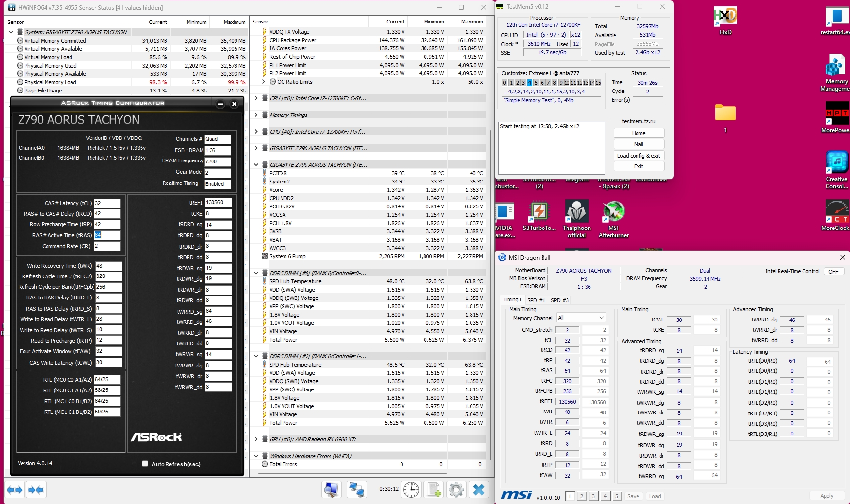
Task: Start logging with the sheet-plus icon in HWiNFO
Action: pos(434,489)
